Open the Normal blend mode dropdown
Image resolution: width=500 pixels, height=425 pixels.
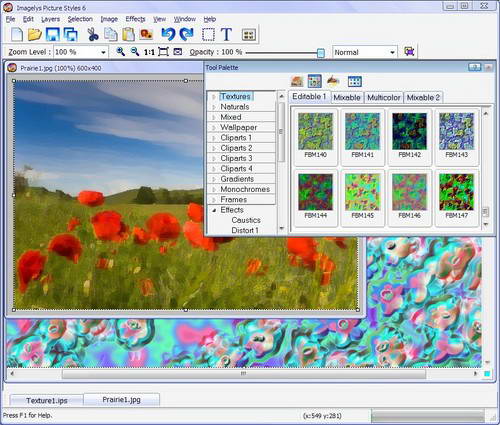tap(365, 52)
